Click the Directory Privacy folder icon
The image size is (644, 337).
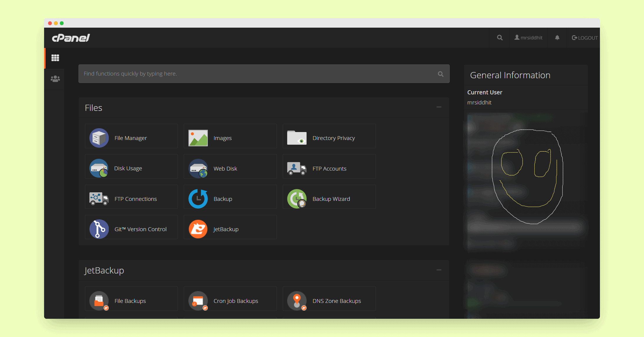pos(297,138)
